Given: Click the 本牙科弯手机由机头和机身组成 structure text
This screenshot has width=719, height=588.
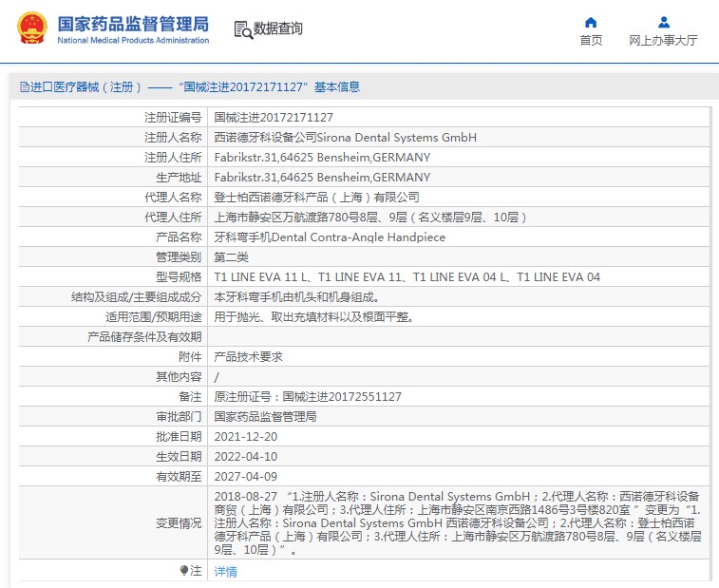Looking at the screenshot, I should [297, 297].
